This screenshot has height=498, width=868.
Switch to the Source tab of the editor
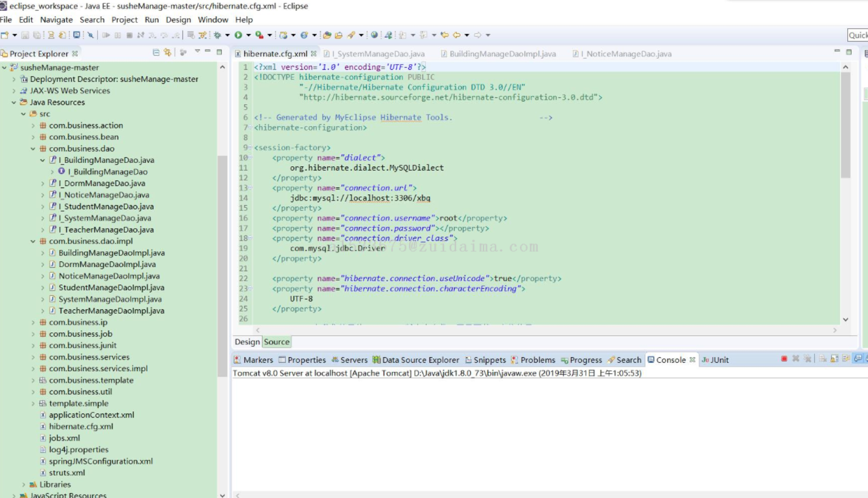pos(276,341)
